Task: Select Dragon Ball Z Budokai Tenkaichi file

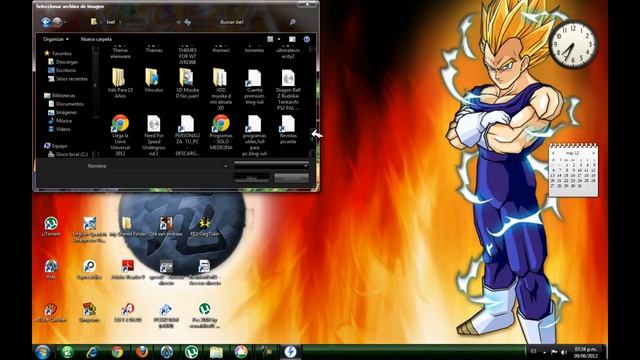Action: click(x=288, y=89)
